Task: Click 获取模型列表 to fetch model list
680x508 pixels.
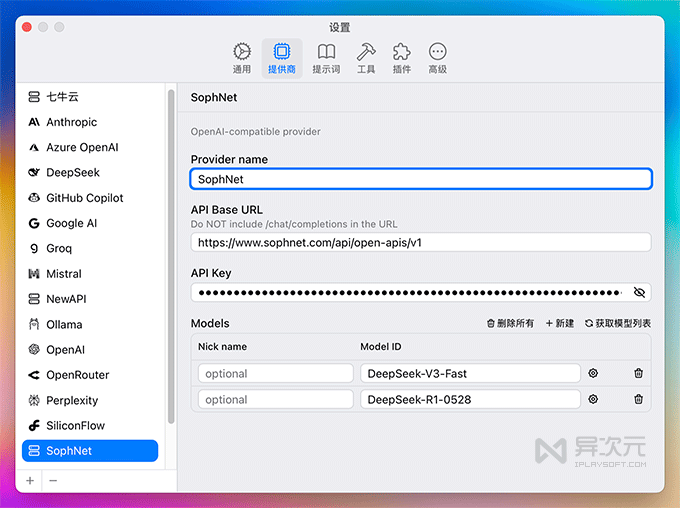Action: [618, 323]
